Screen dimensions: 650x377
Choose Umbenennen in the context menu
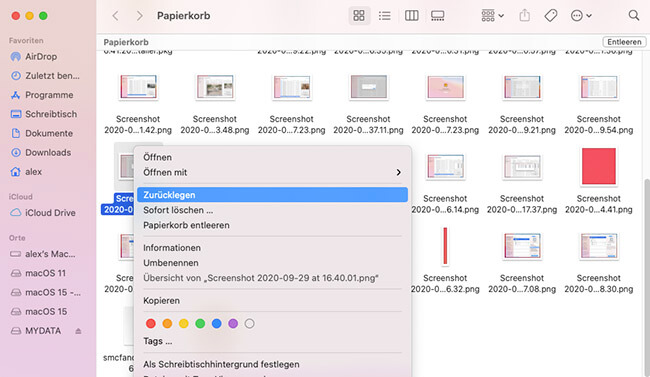coord(272,263)
